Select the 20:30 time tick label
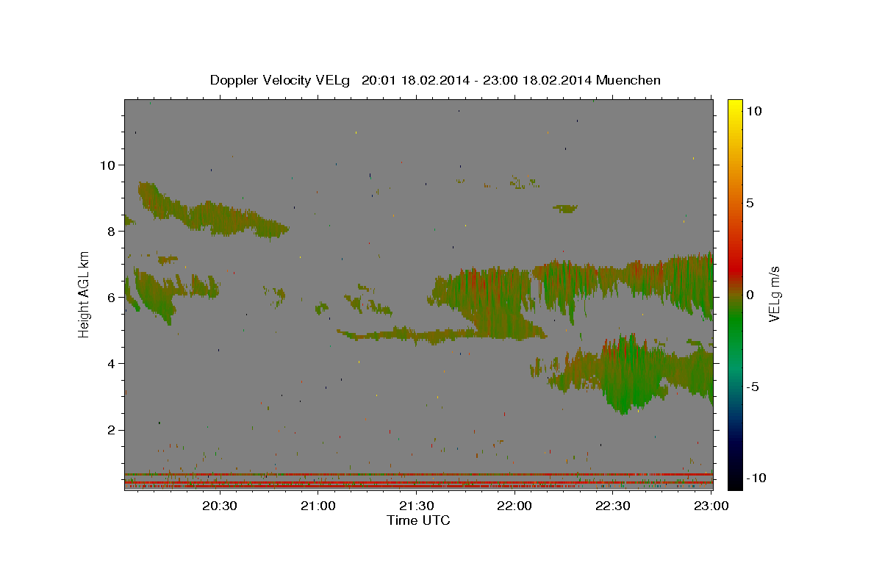The image size is (882, 588). pos(219,506)
